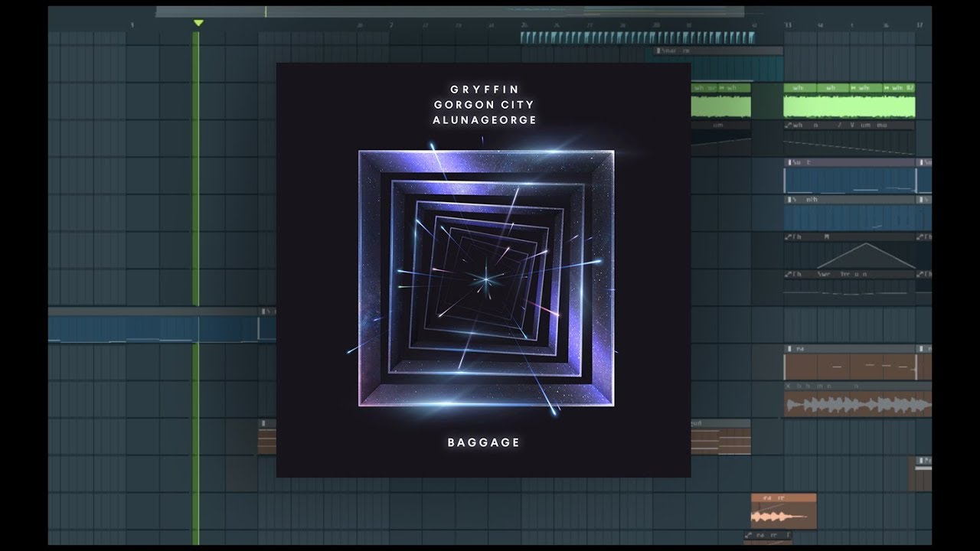The height and width of the screenshot is (551, 980).
Task: Select the lower blue pattern clip on right
Action: [x=849, y=214]
